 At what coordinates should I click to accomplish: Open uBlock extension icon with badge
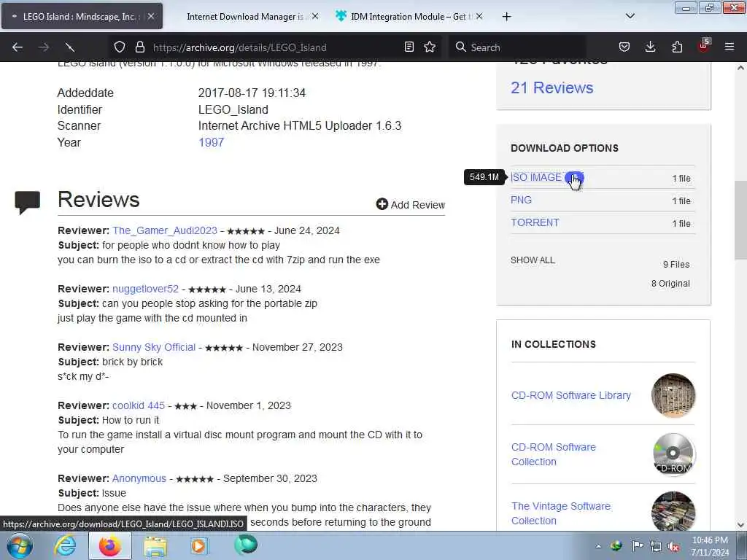click(x=704, y=46)
